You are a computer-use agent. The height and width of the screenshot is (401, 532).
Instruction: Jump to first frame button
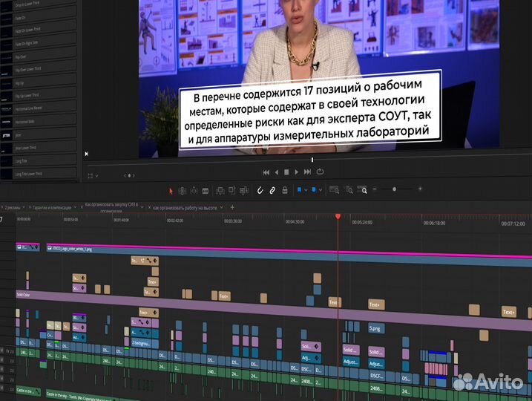click(x=266, y=172)
